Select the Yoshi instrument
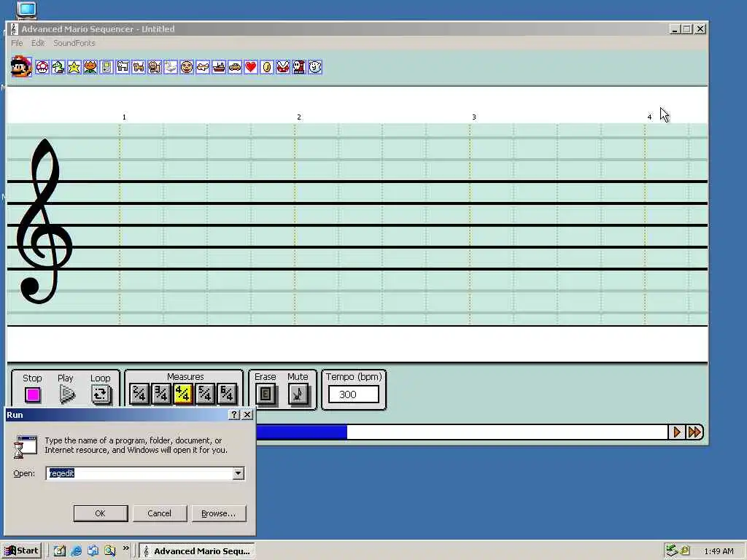The height and width of the screenshot is (560, 747). (58, 67)
